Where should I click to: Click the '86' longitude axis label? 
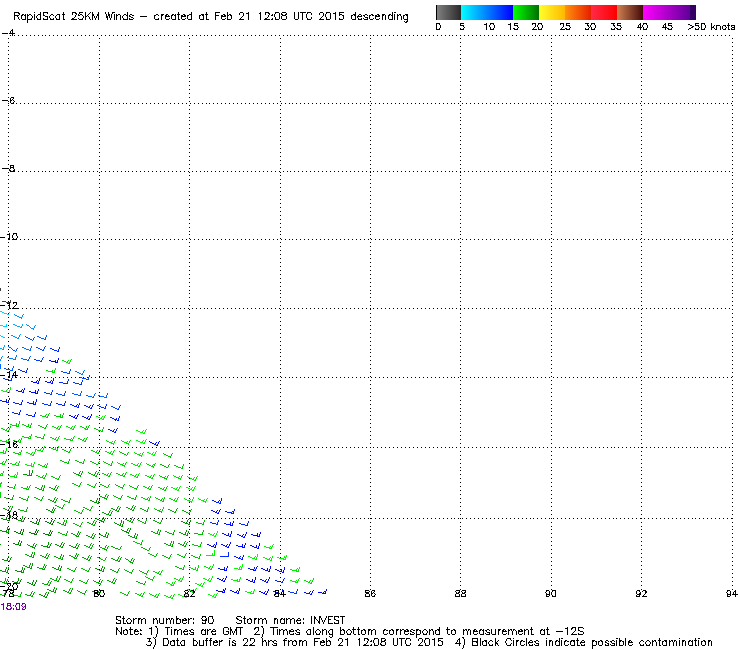click(x=370, y=593)
